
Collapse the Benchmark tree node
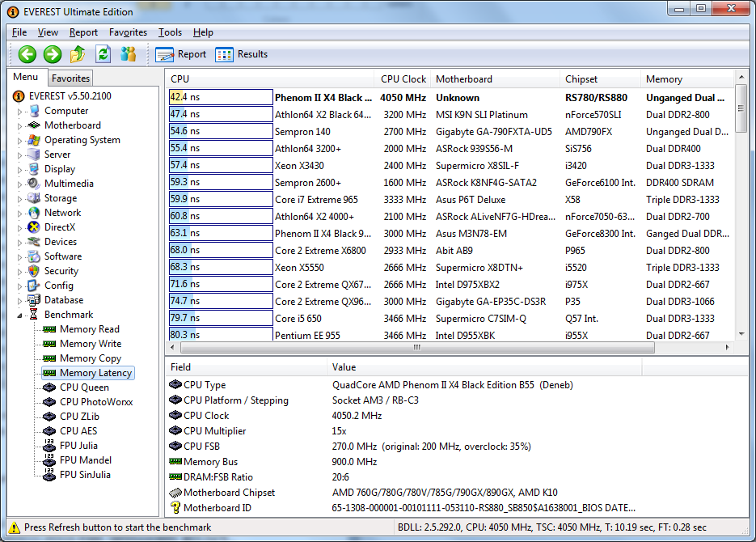(20, 315)
